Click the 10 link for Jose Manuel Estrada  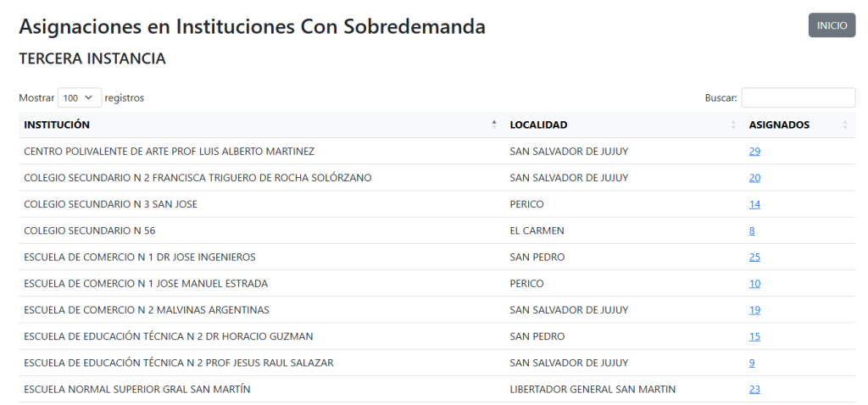click(x=754, y=284)
